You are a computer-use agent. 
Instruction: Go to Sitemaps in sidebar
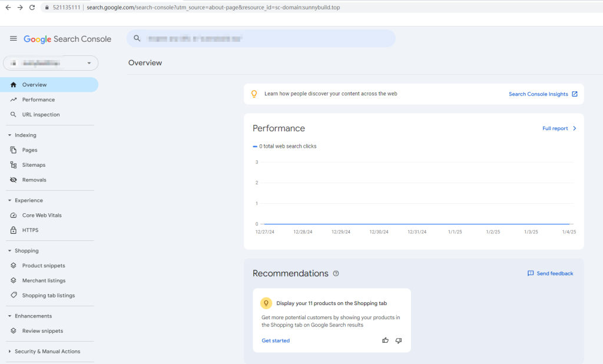tap(34, 165)
